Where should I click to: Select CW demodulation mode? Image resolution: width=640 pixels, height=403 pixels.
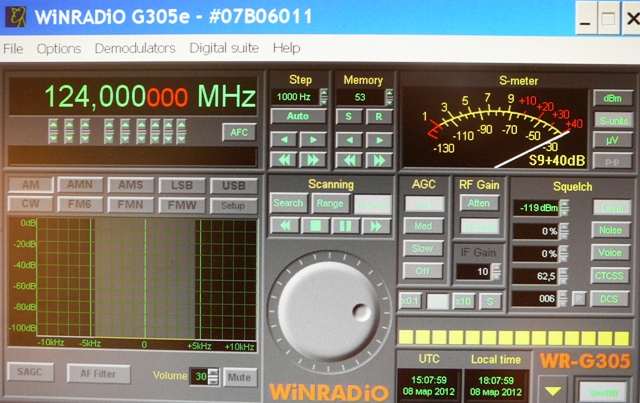tap(31, 203)
